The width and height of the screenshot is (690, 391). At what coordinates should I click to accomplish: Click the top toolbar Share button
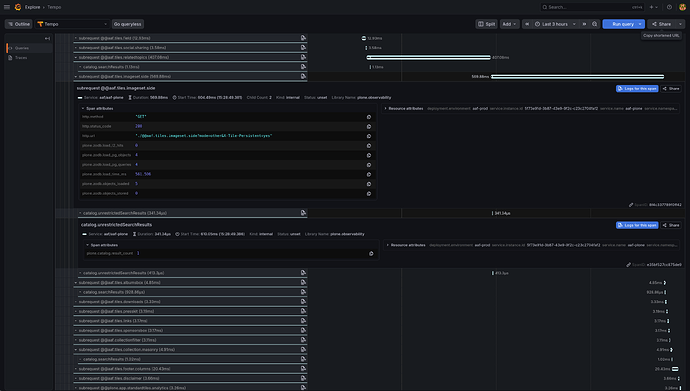tap(662, 24)
